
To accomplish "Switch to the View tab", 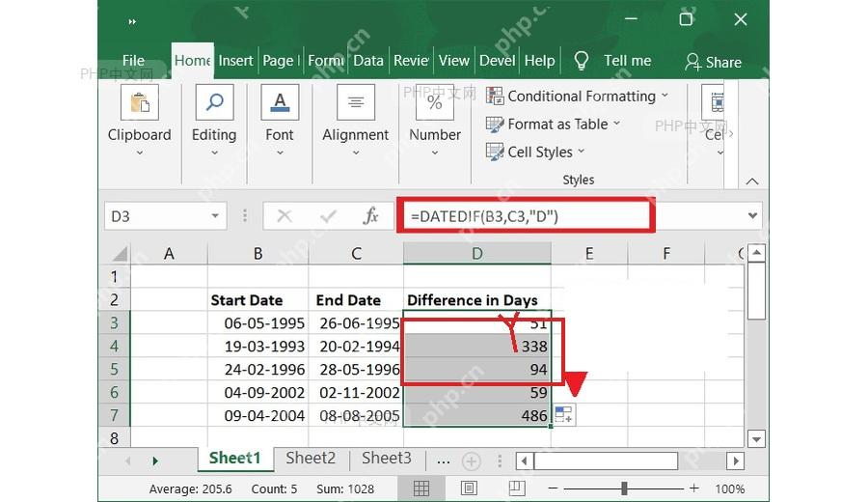I will (x=454, y=61).
